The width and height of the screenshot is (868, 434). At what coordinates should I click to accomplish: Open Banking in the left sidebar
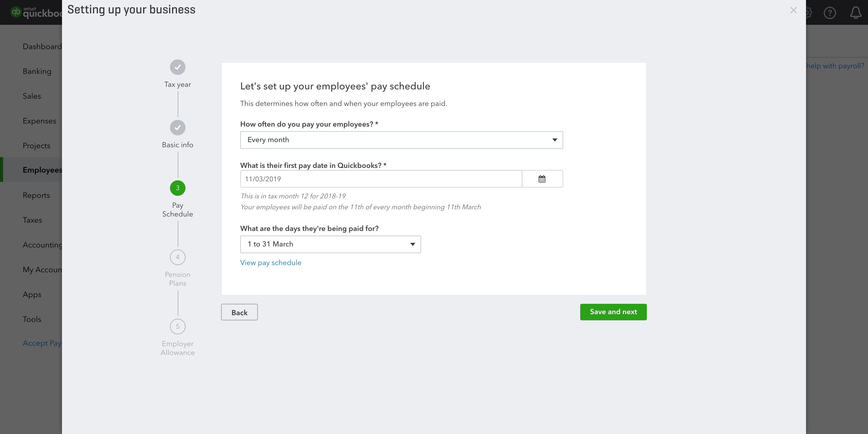[x=37, y=72]
